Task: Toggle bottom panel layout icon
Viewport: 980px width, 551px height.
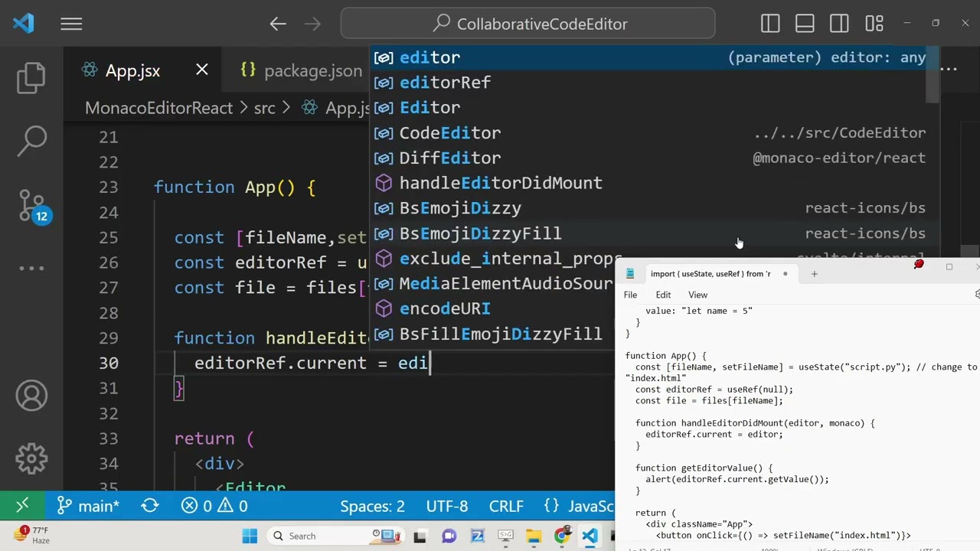Action: coord(805,24)
